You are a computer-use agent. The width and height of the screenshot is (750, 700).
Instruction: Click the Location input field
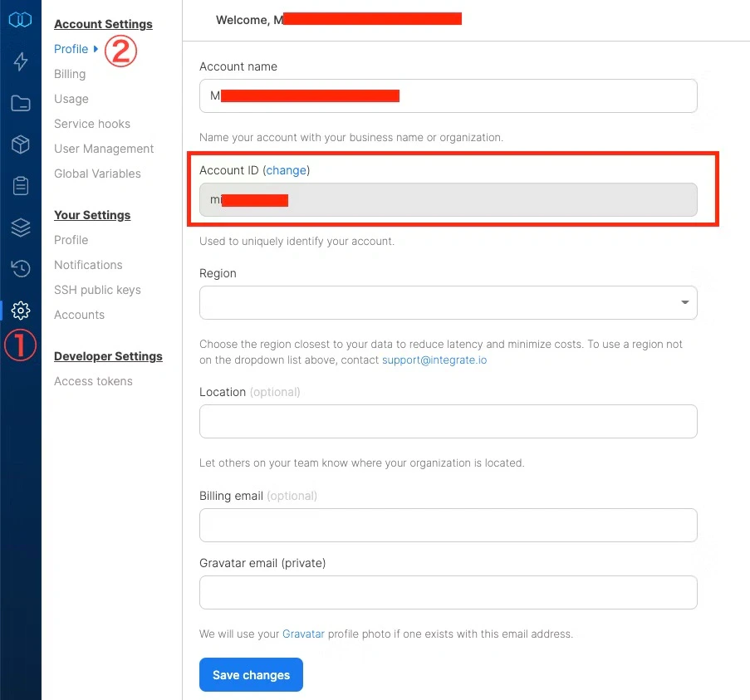[x=449, y=421]
